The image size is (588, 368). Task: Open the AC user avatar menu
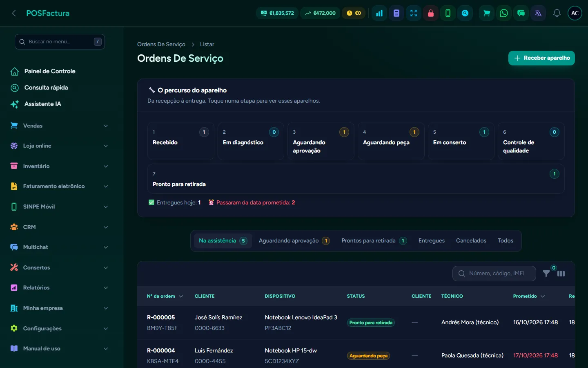pyautogui.click(x=575, y=13)
